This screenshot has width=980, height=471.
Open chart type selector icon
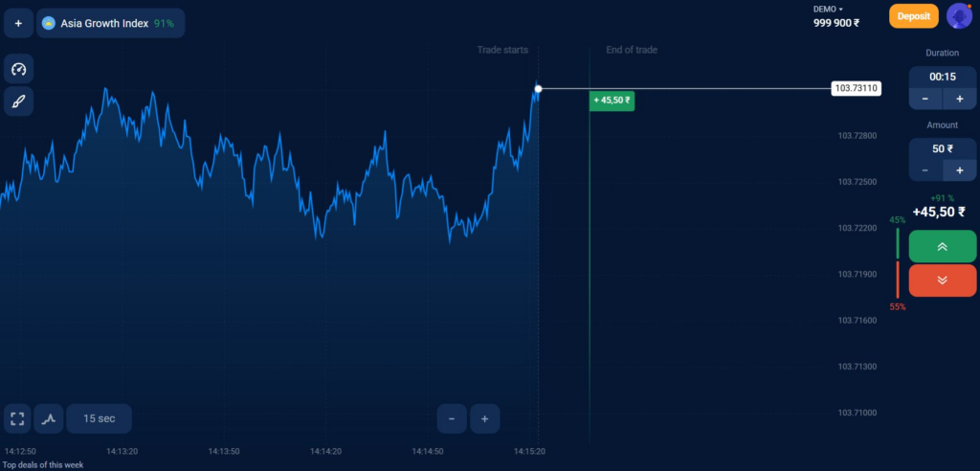pos(49,418)
